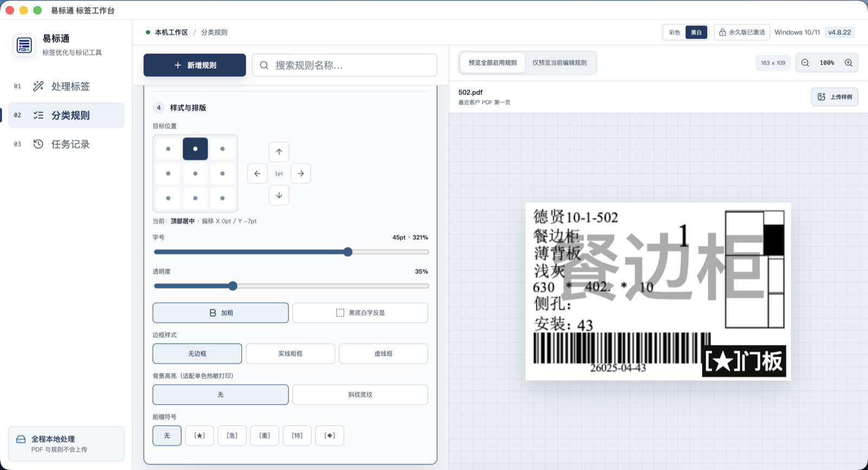Select bottom-center cell in the target position grid

point(195,198)
